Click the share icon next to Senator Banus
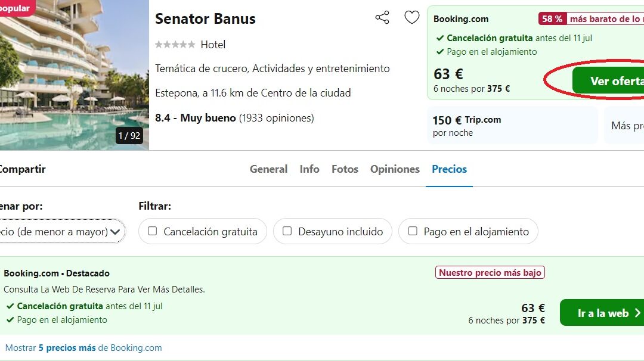The height and width of the screenshot is (361, 644). click(382, 17)
